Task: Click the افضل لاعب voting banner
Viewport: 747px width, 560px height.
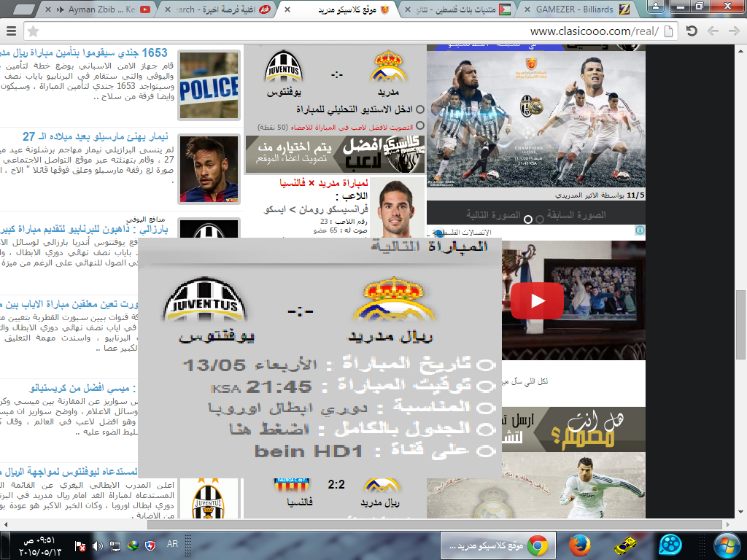Action: (x=335, y=154)
